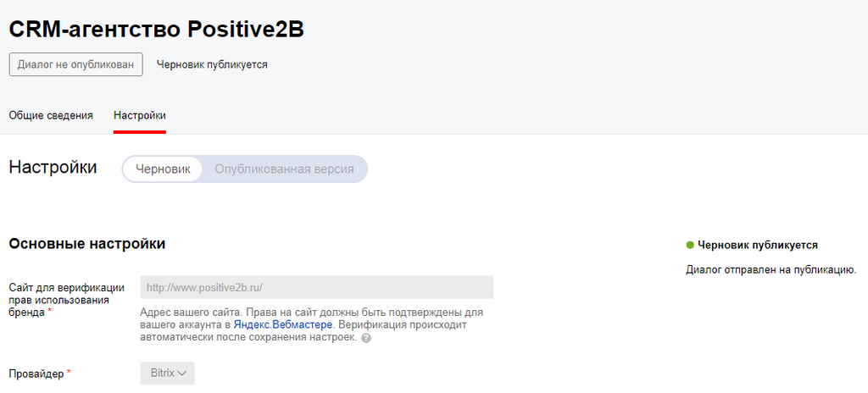The width and height of the screenshot is (868, 393).
Task: Click the bold Черновик публикуется status heading
Action: point(758,245)
